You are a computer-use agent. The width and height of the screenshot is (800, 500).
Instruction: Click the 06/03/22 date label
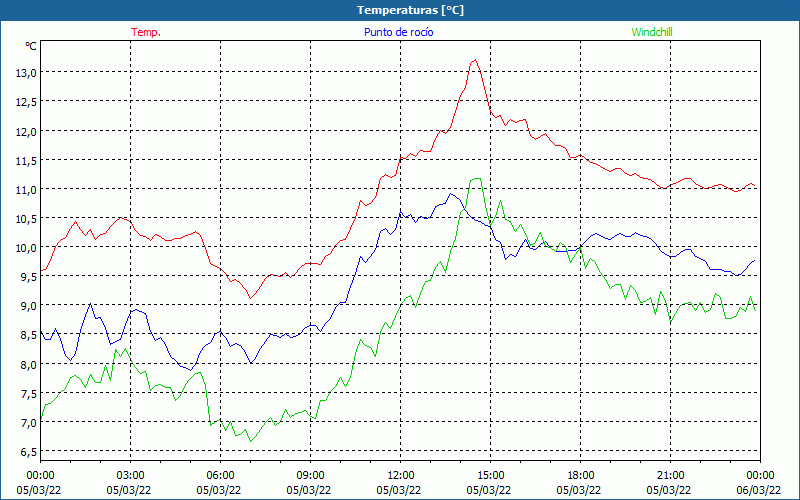click(x=759, y=490)
